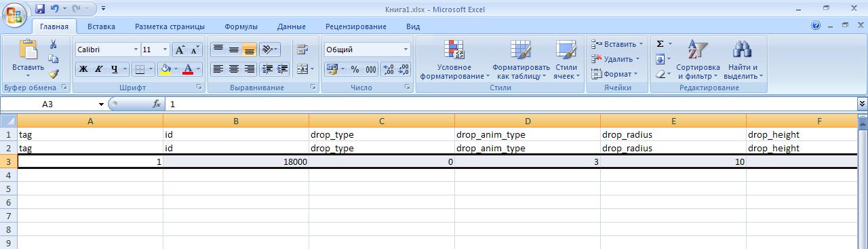Image resolution: width=868 pixels, height=249 pixels.
Task: Align text to middle of cell
Action: (x=234, y=50)
